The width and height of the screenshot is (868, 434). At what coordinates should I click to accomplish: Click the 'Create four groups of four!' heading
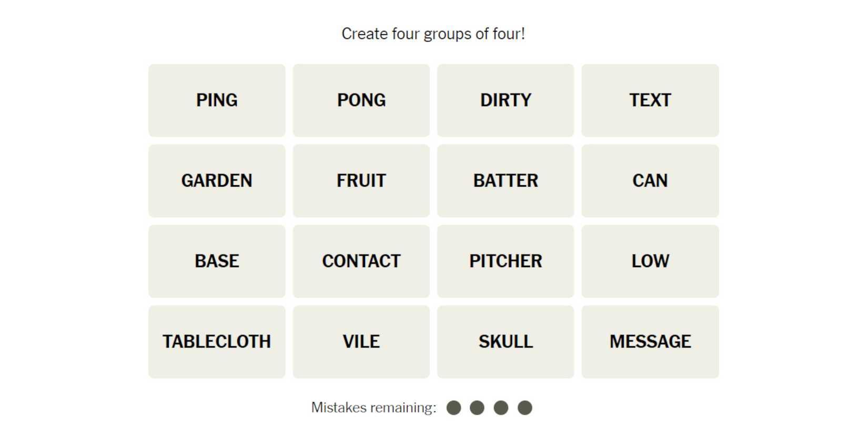[433, 34]
